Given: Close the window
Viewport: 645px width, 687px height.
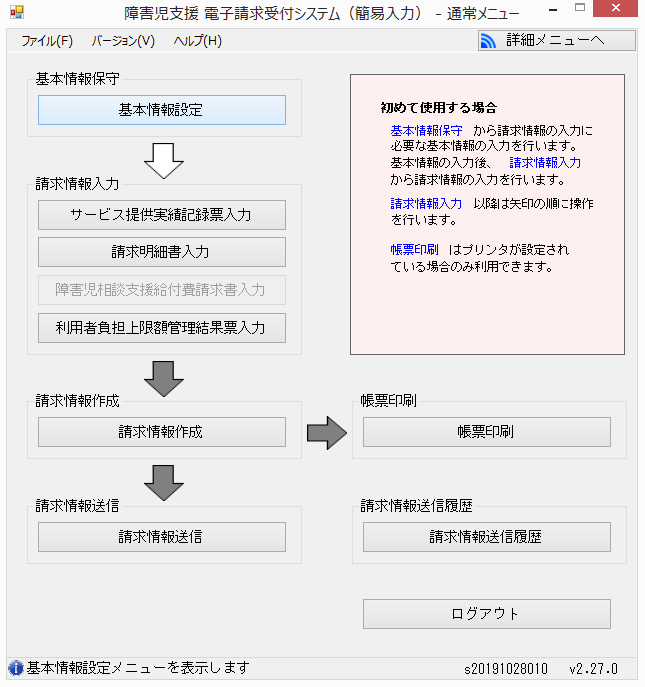Looking at the screenshot, I should (616, 8).
